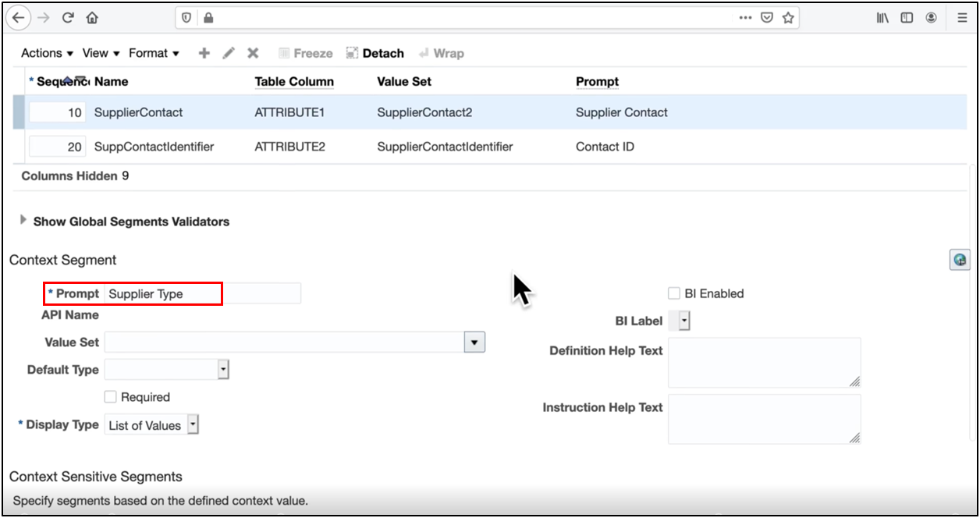Enable the BI Enabled checkbox
Image resolution: width=980 pixels, height=518 pixels.
pos(674,293)
